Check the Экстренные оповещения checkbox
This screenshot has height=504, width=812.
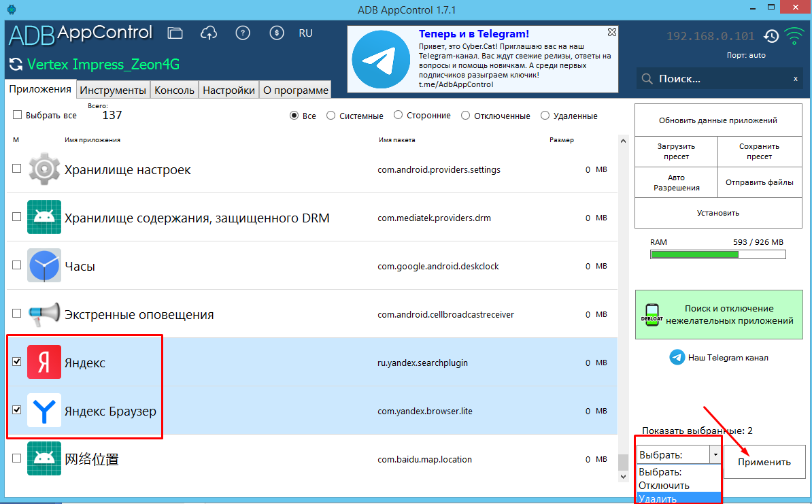point(16,314)
